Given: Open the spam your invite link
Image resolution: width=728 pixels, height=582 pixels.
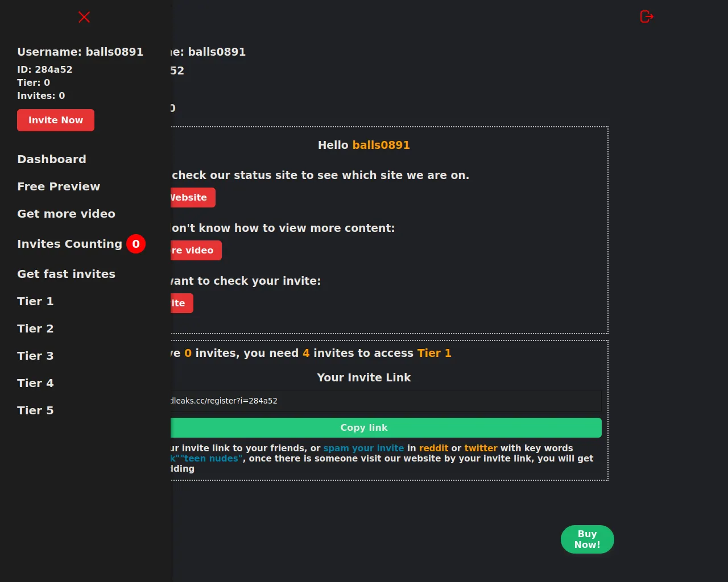Looking at the screenshot, I should point(363,448).
